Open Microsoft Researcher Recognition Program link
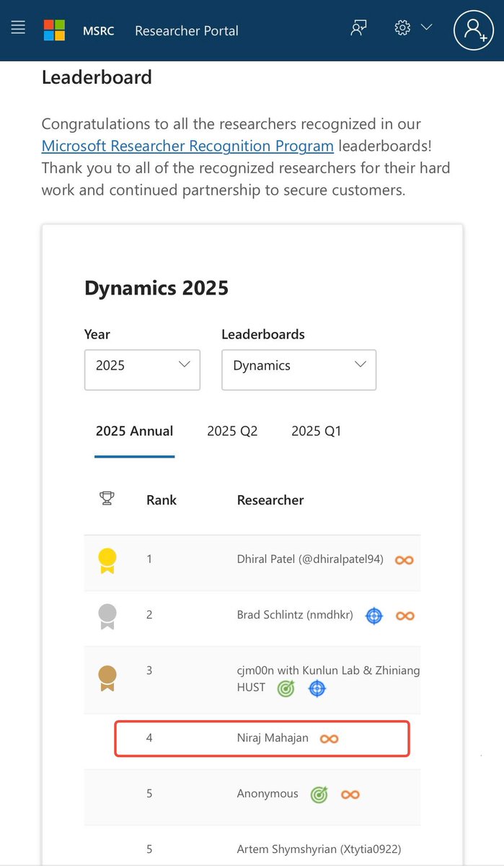The image size is (504, 866). coord(187,146)
